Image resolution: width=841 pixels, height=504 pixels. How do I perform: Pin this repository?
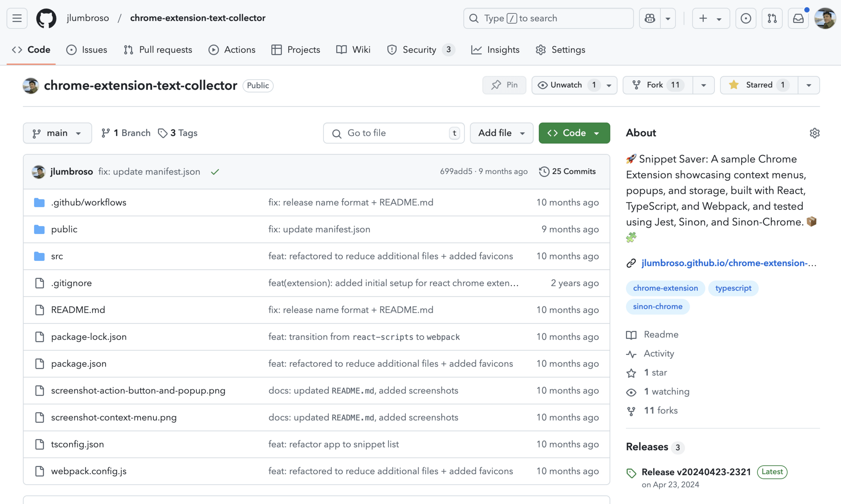pos(504,85)
